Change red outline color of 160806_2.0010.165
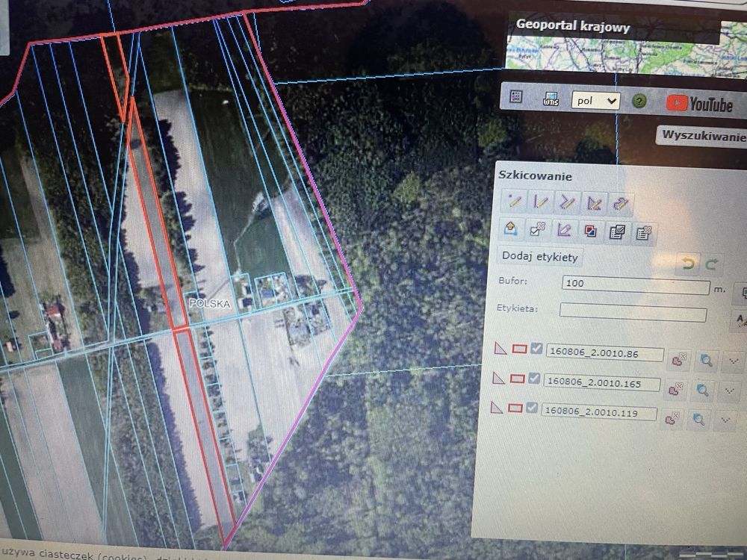The height and width of the screenshot is (560, 747). click(518, 379)
